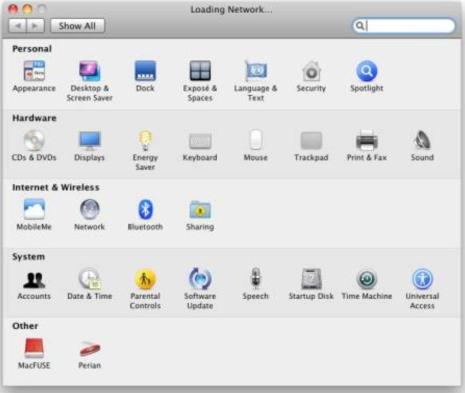Click the magnifying glass in search field
This screenshot has height=393, width=465.
point(360,26)
